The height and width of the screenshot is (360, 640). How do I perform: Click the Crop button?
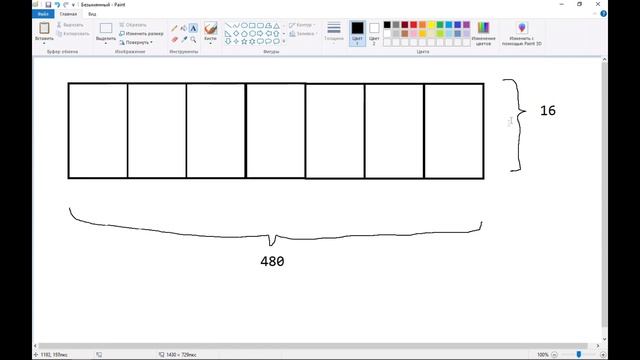(133, 25)
